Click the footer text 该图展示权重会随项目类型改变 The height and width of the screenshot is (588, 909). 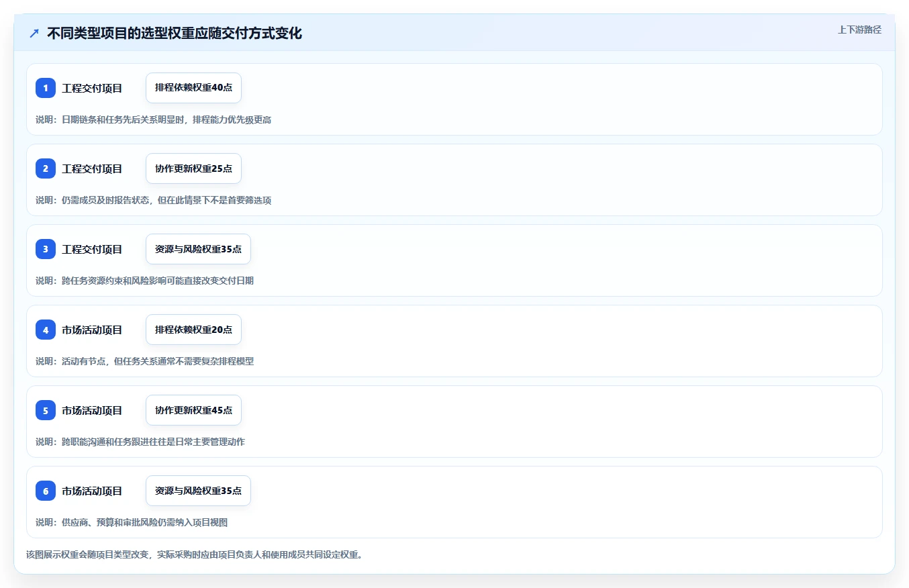pos(194,555)
